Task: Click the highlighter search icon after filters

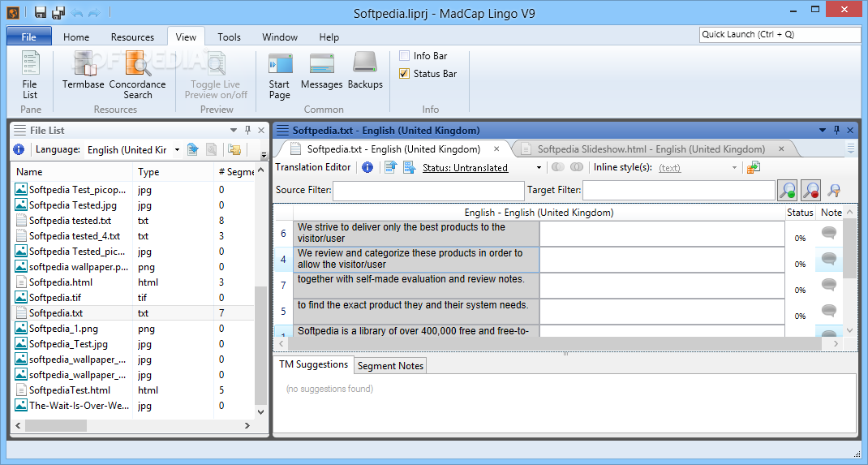Action: coord(834,191)
